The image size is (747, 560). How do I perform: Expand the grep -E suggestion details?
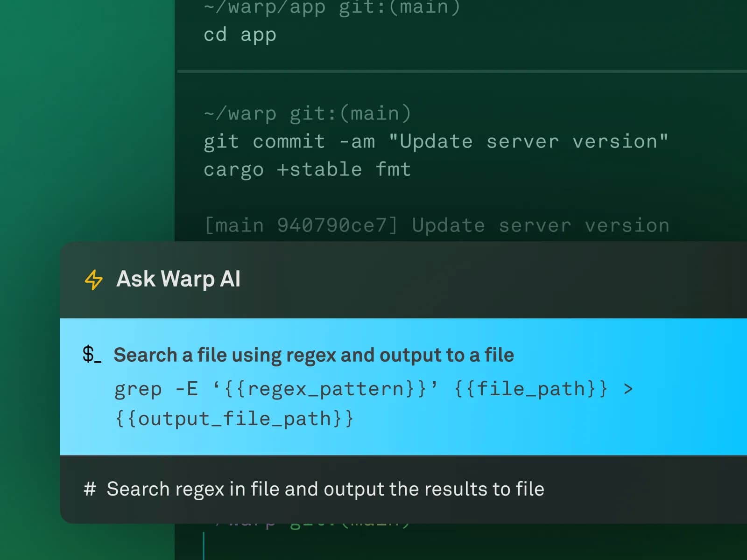click(x=373, y=401)
